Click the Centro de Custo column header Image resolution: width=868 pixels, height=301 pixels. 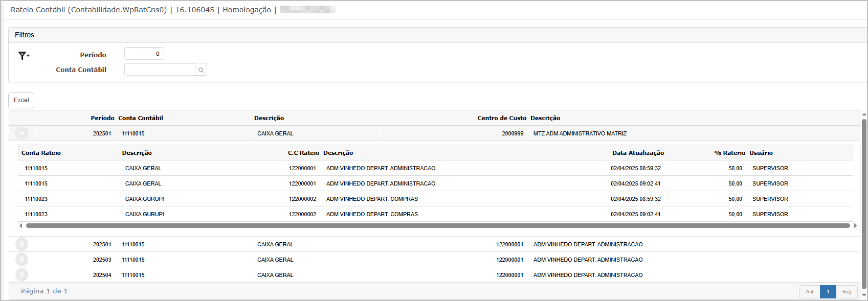502,118
